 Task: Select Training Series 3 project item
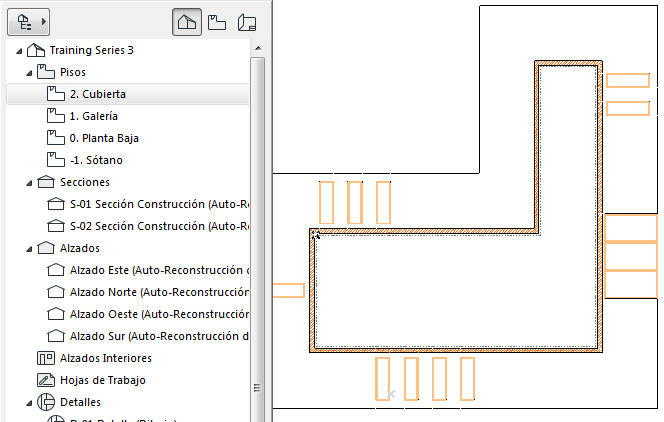coord(91,50)
